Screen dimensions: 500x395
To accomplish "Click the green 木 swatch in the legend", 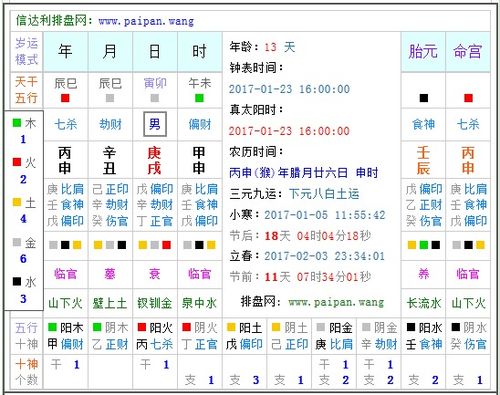I will [x=17, y=123].
